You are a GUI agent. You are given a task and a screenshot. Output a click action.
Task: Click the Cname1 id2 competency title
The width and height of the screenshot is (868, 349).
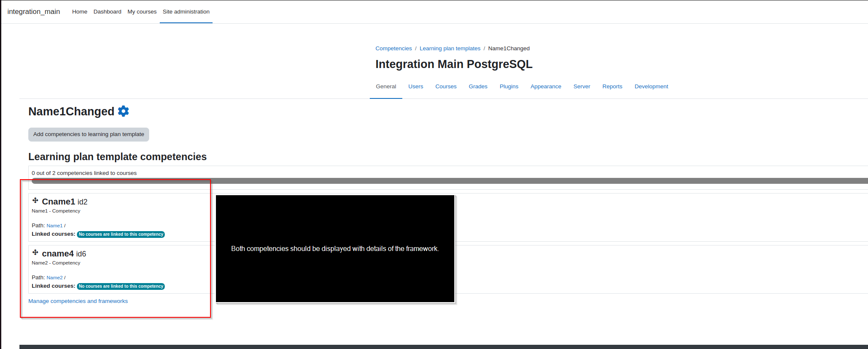(65, 202)
